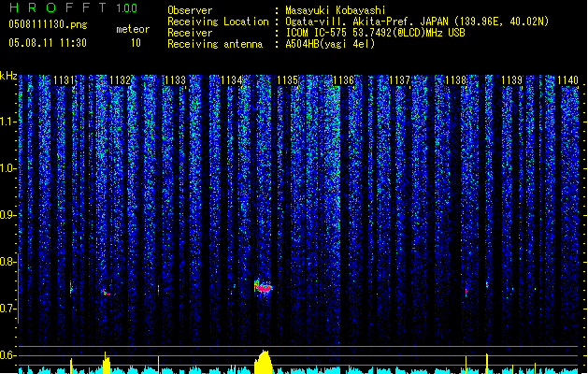The image size is (588, 374).
Task: Click the 1138 time marker
Action: click(455, 79)
